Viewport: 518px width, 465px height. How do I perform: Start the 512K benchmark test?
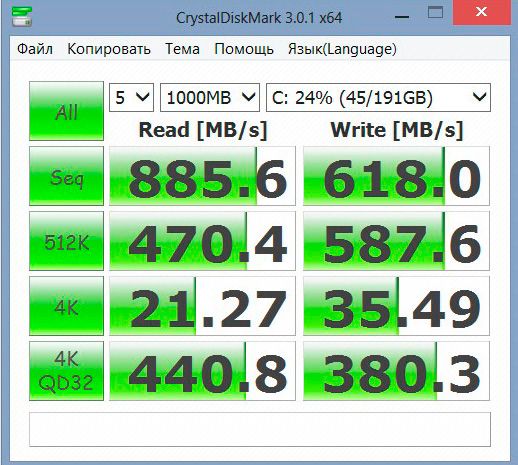coord(66,241)
